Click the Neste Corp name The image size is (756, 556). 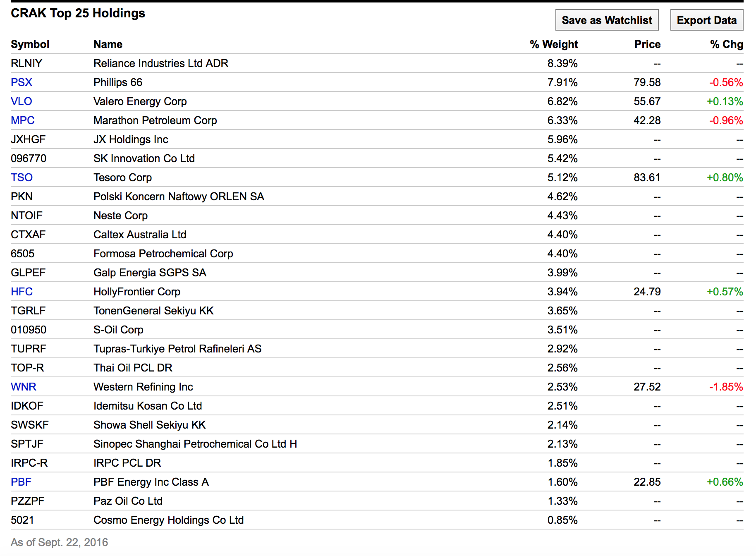(x=120, y=216)
